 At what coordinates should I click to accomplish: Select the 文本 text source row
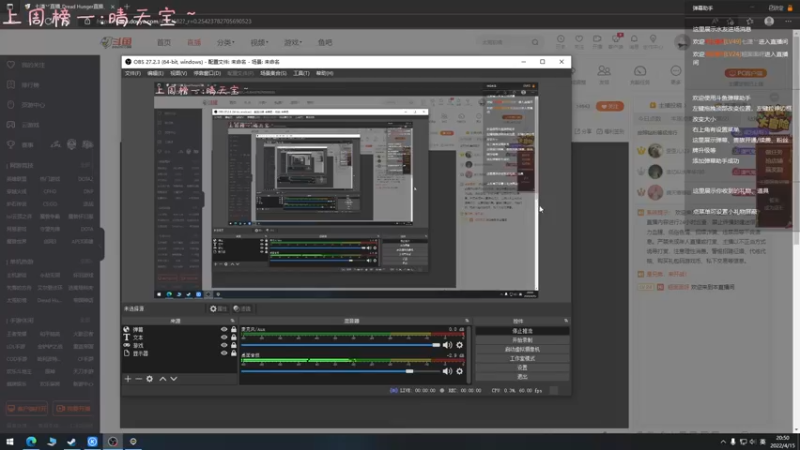pyautogui.click(x=180, y=337)
